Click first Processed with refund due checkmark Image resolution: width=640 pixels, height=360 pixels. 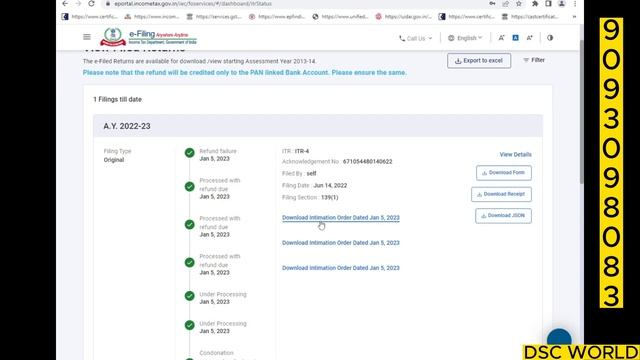(x=189, y=187)
